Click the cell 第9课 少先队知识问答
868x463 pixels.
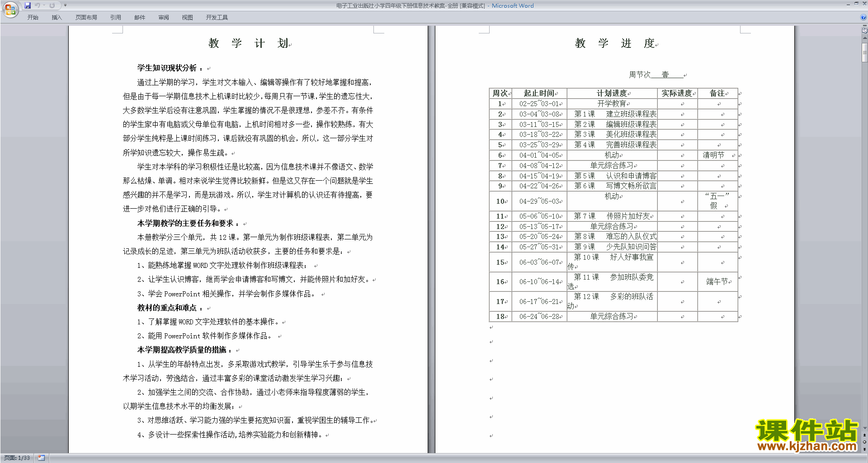click(x=612, y=247)
